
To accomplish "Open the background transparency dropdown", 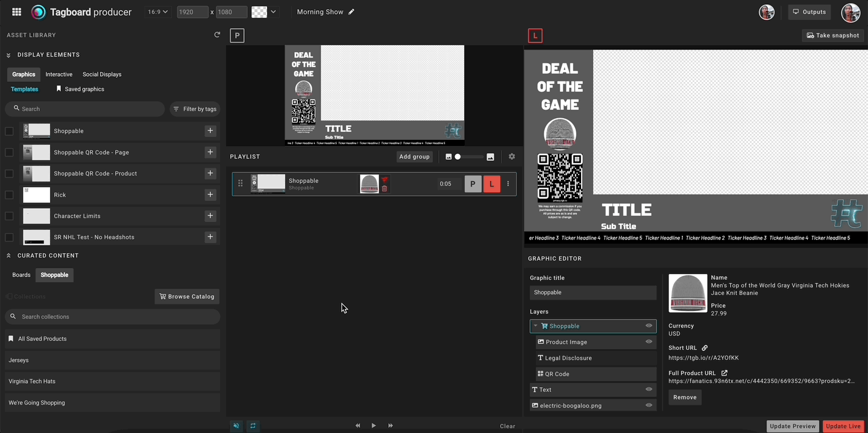I will coord(274,12).
